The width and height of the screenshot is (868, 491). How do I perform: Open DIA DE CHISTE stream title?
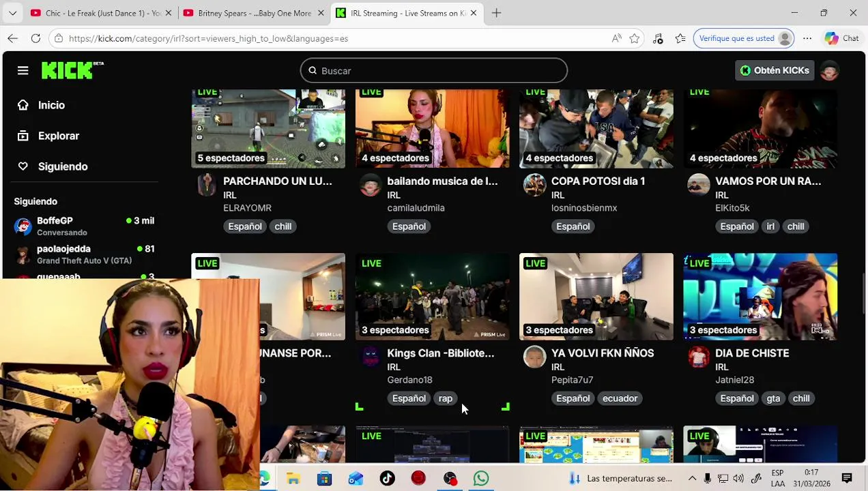[752, 353]
